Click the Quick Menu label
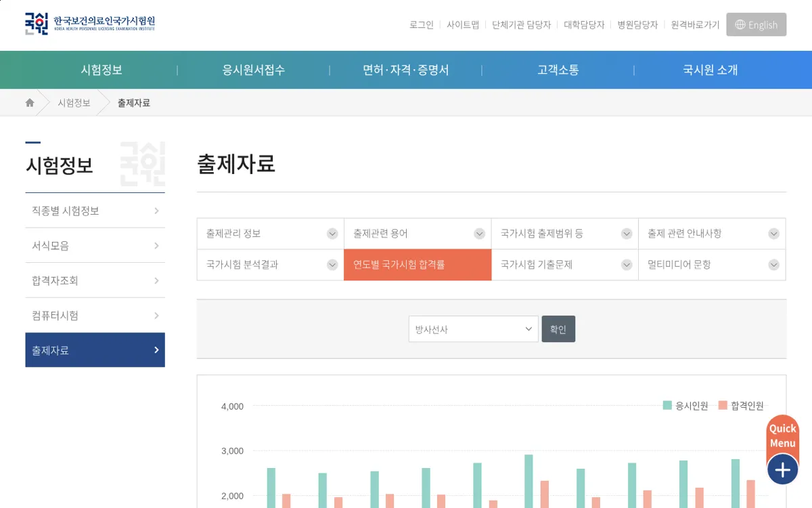The width and height of the screenshot is (812, 508). (x=783, y=436)
